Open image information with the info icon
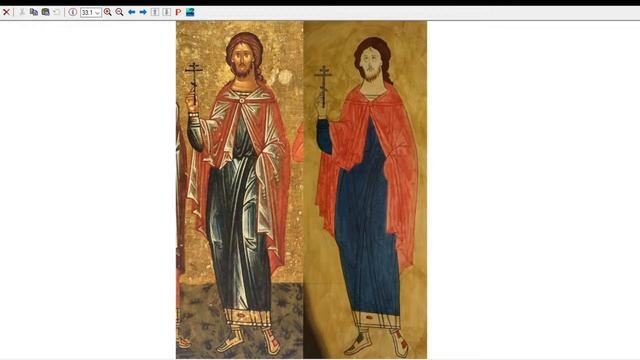640x360 pixels. pos(73,12)
